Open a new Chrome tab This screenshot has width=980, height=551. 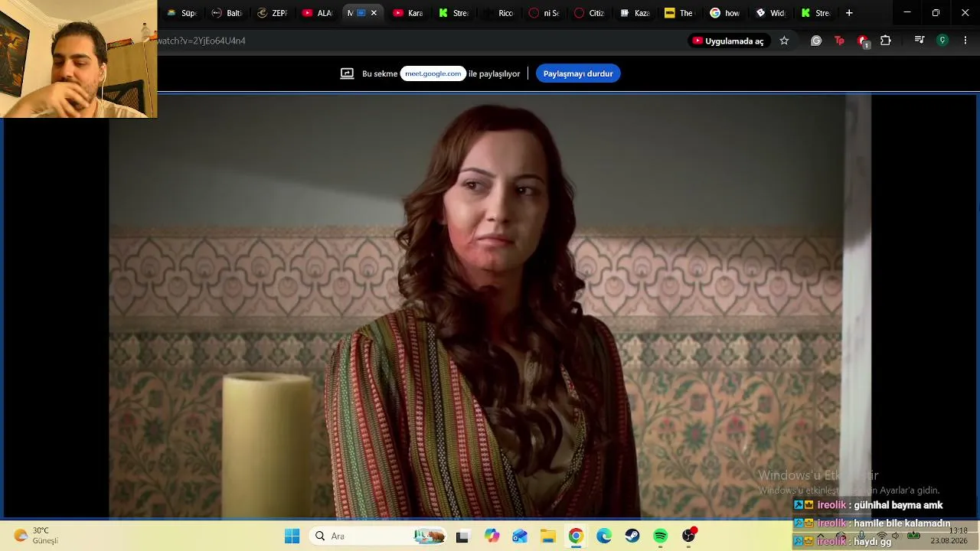(x=849, y=13)
